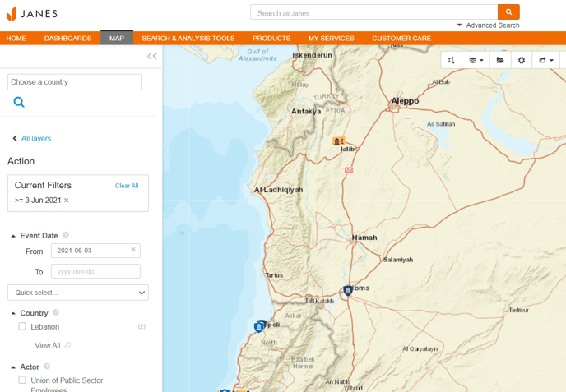Open the PRODUCTS menu

pyautogui.click(x=271, y=39)
